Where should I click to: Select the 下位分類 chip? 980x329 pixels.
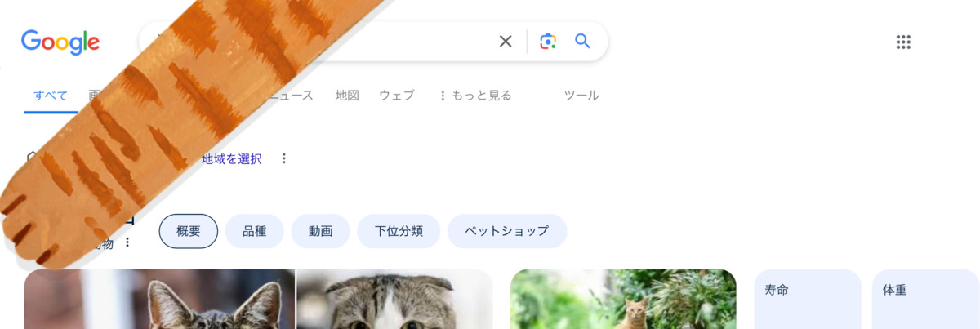pyautogui.click(x=399, y=231)
